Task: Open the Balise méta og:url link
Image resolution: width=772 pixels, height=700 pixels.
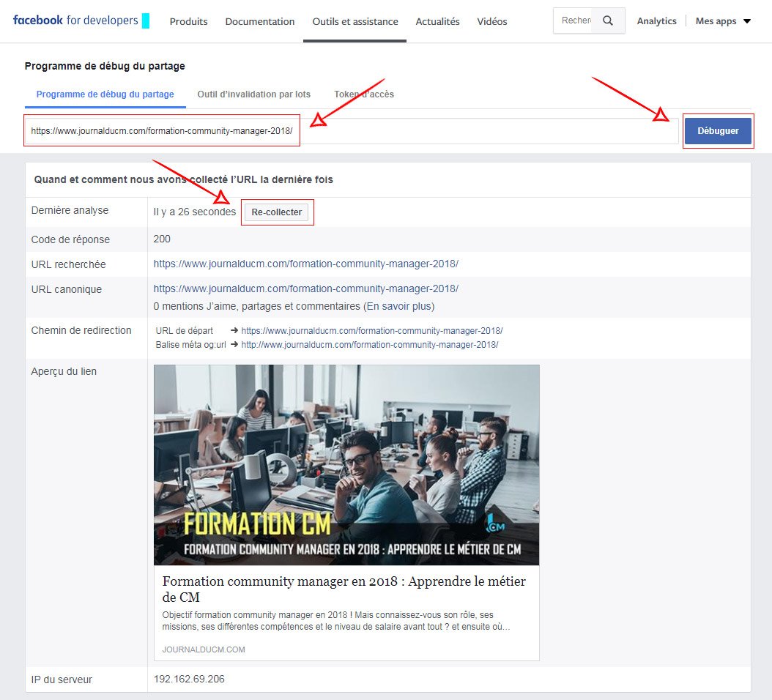Action: click(x=370, y=345)
